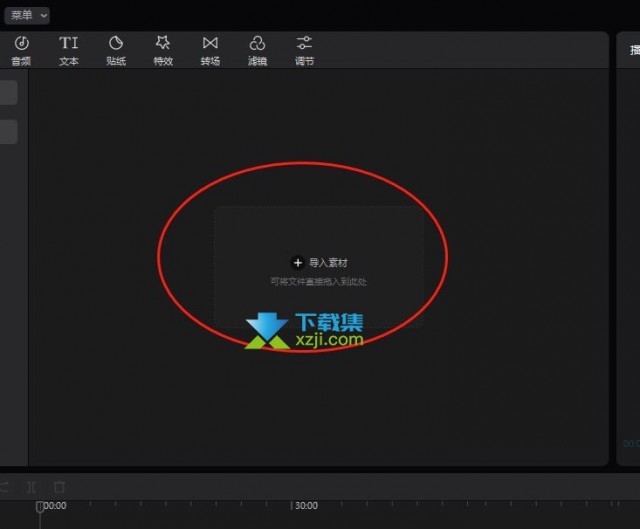Image resolution: width=640 pixels, height=529 pixels.
Task: Click the 30:00 mark on timeline ruler
Action: 306,506
